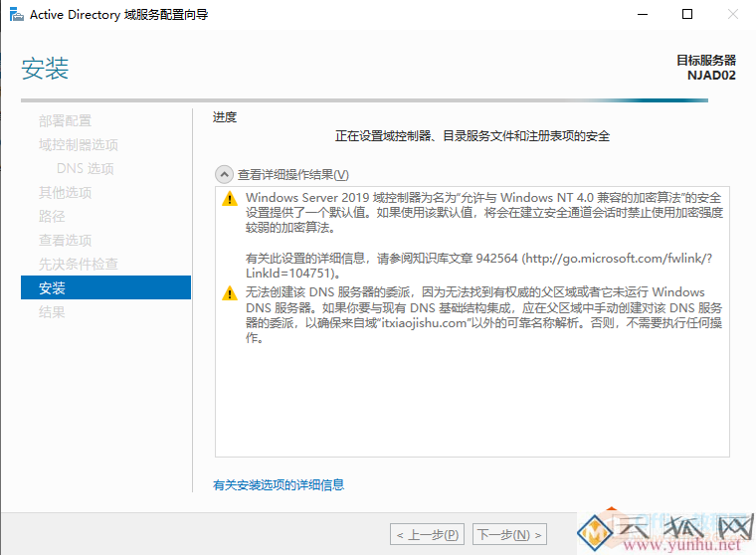The height and width of the screenshot is (555, 756).
Task: Click the knowledge base article 942564 text
Action: [x=478, y=266]
